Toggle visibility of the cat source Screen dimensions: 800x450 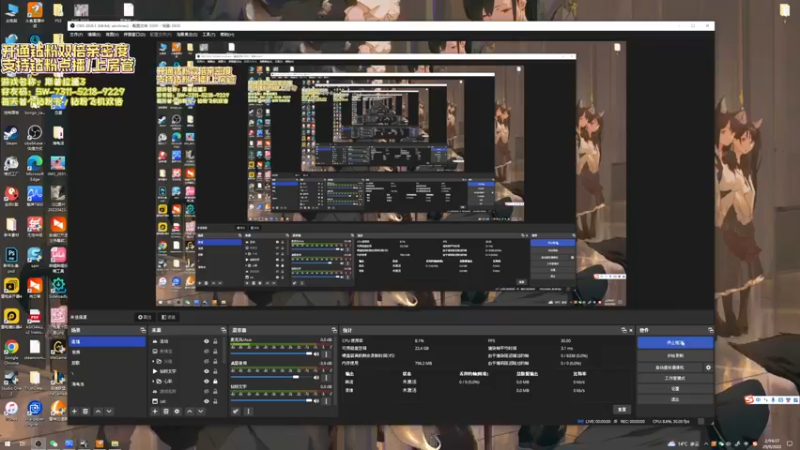coord(207,402)
